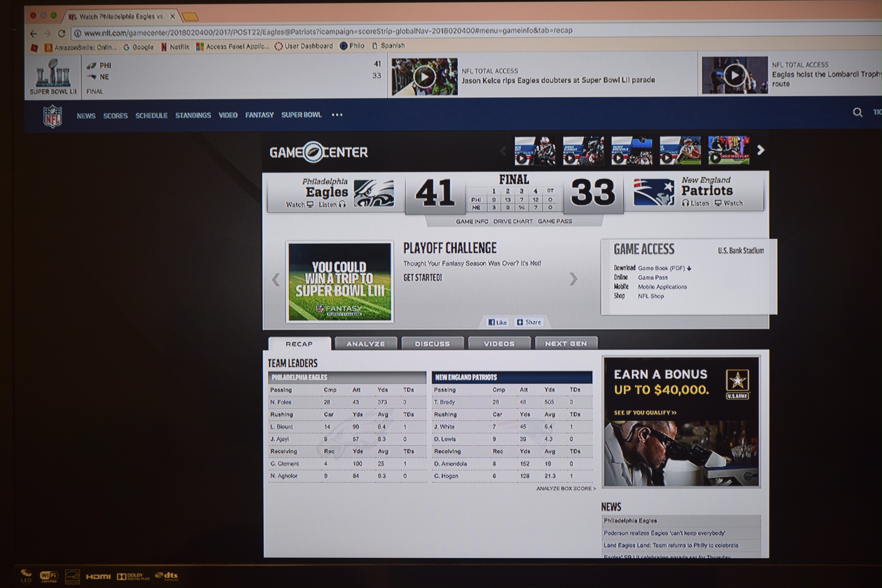Click the Game Book PDF download arrow
The height and width of the screenshot is (588, 882).
pos(689,268)
